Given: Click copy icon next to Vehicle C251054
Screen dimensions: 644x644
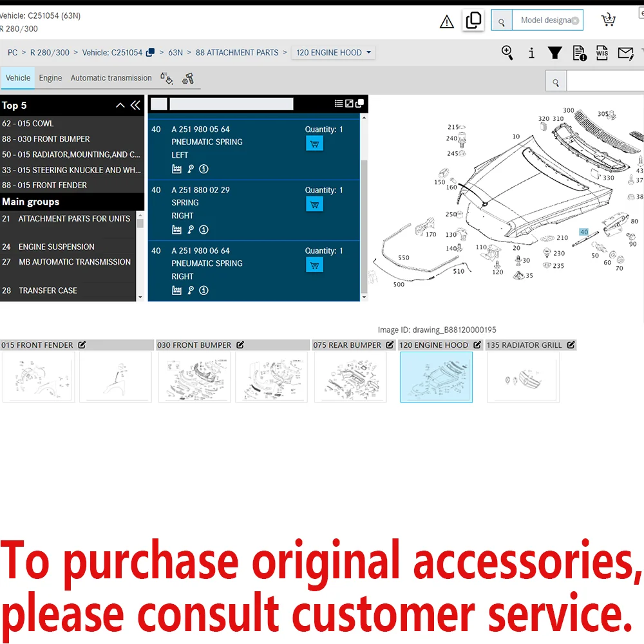Looking at the screenshot, I should point(150,53).
